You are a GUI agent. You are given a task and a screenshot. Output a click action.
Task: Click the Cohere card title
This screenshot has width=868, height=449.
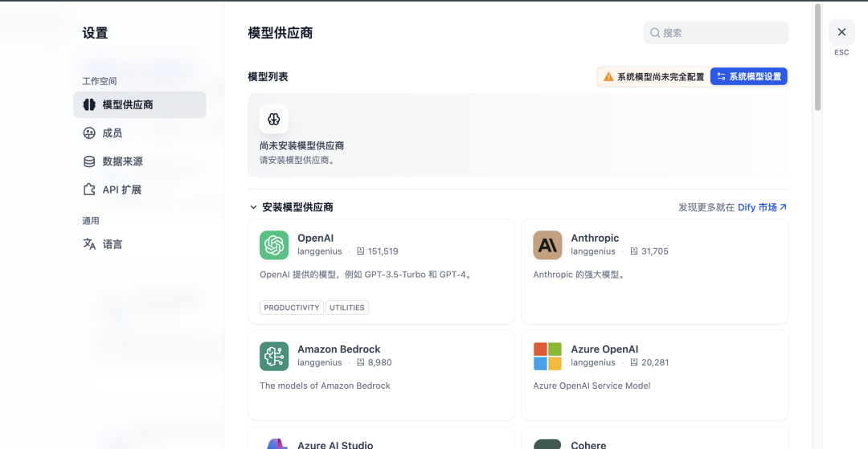coord(588,444)
